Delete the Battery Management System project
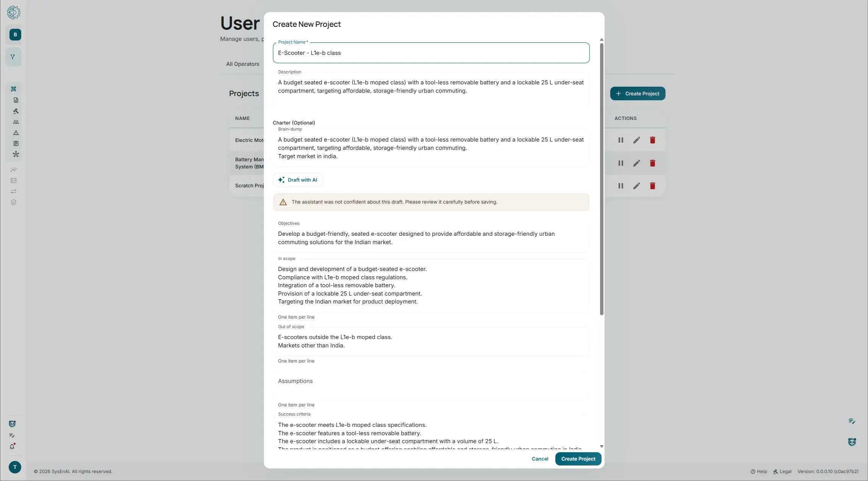This screenshot has width=868, height=481. click(x=653, y=163)
